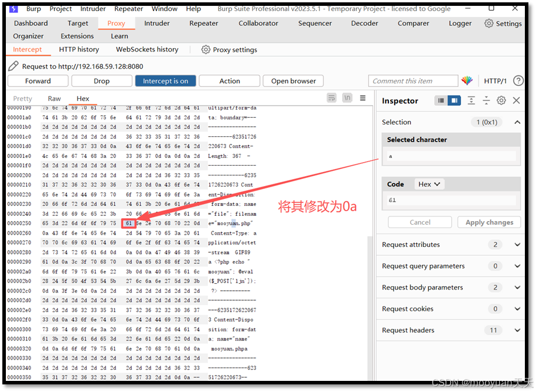
Task: Expand Request cookies section
Action: coord(517,309)
